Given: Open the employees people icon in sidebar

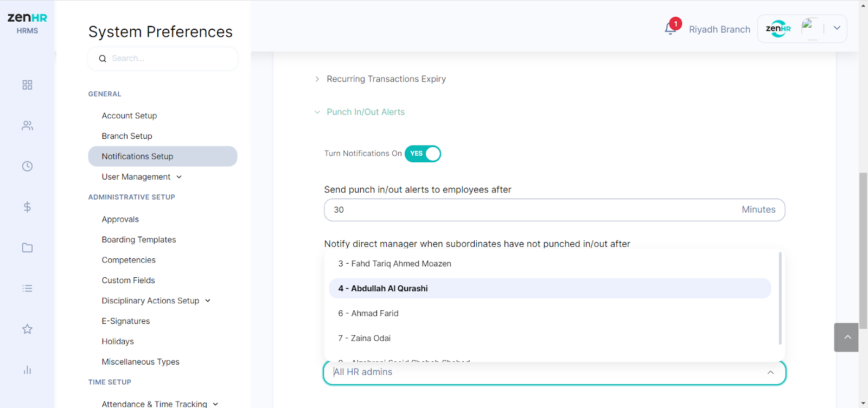Looking at the screenshot, I should coord(27,126).
